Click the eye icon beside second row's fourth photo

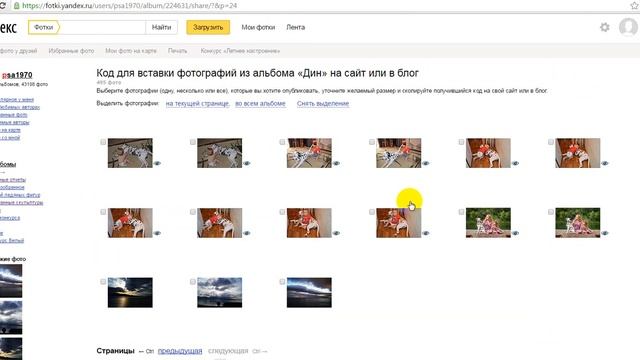[x=426, y=233]
